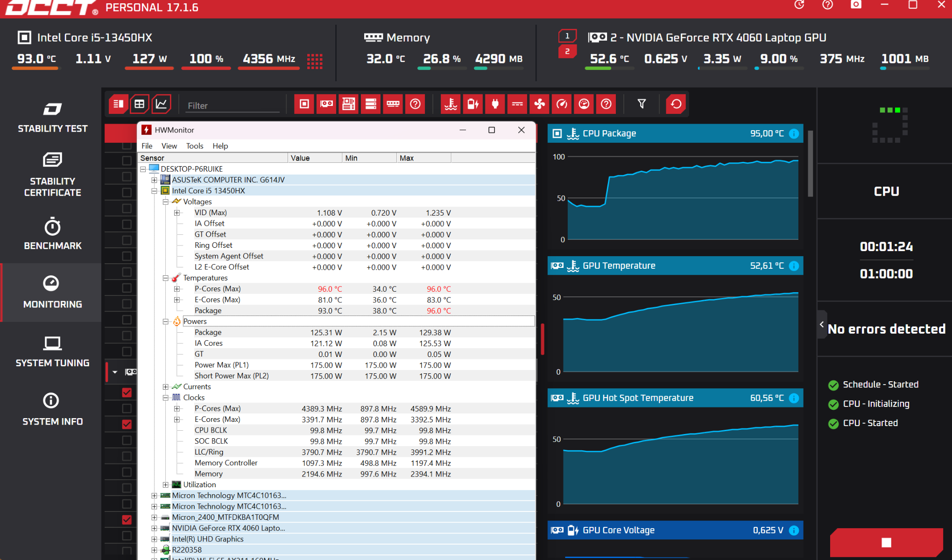Collapse the DESKTOP-P6RUIKE tree node in HWMonitor
The width and height of the screenshot is (952, 560).
click(143, 169)
